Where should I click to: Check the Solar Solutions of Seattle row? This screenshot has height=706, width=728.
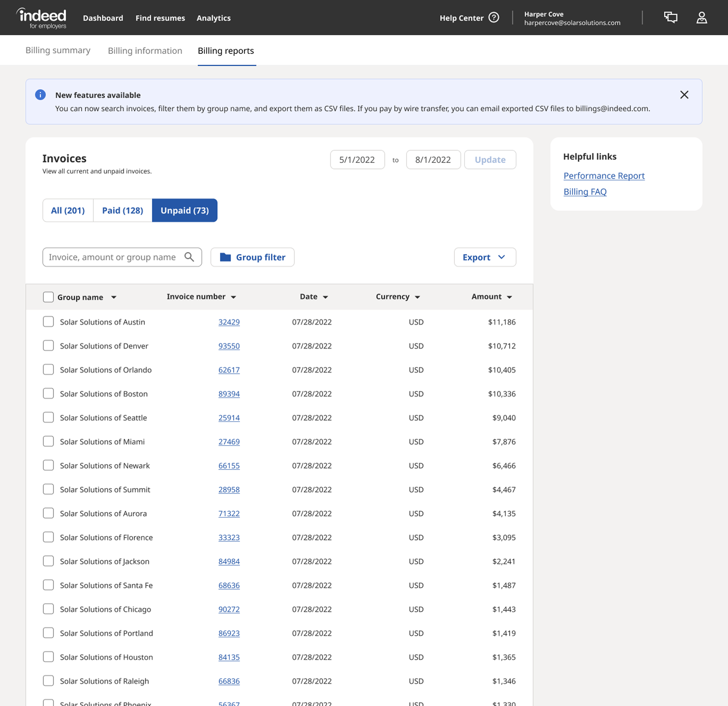[48, 417]
